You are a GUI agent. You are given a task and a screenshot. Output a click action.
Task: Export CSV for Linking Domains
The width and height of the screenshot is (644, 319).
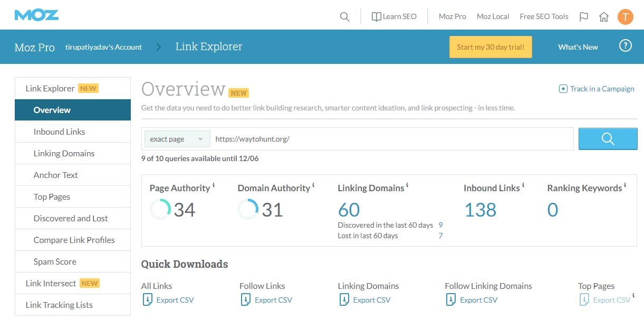[x=372, y=300]
